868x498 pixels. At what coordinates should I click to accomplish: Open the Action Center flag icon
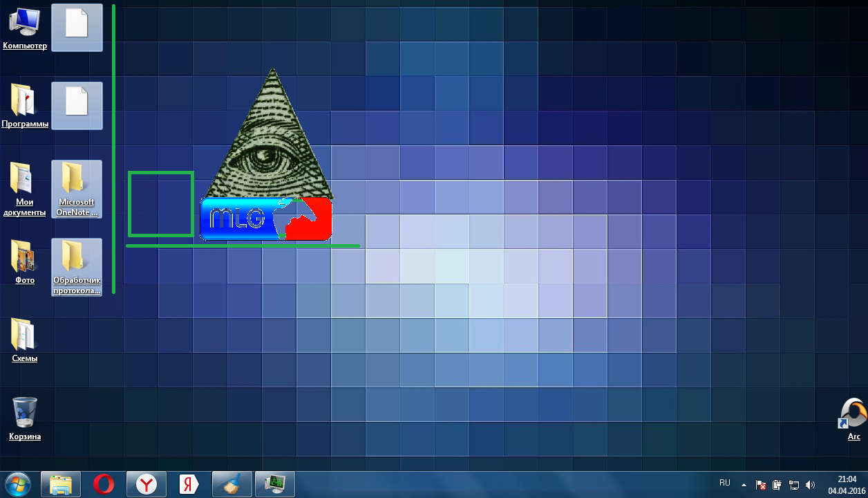[761, 485]
